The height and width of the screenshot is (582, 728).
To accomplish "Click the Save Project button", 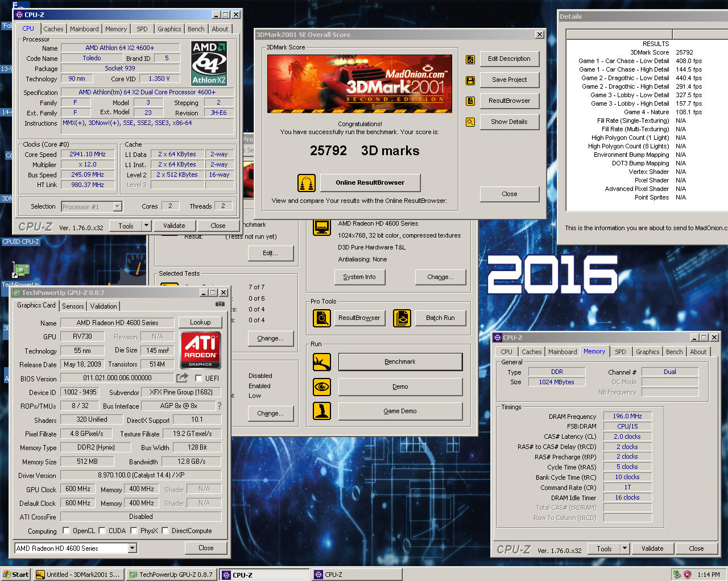I will [510, 80].
